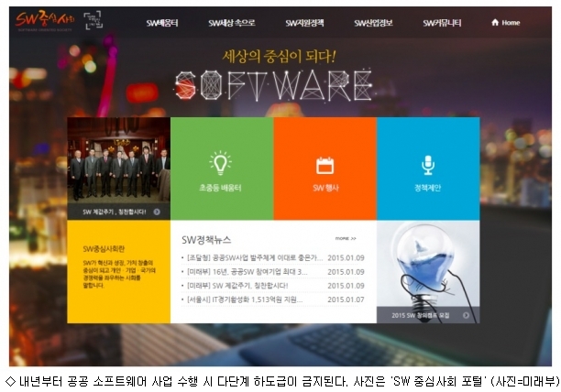Click arrow icon beside SW 제값주기 caption

[157, 212]
